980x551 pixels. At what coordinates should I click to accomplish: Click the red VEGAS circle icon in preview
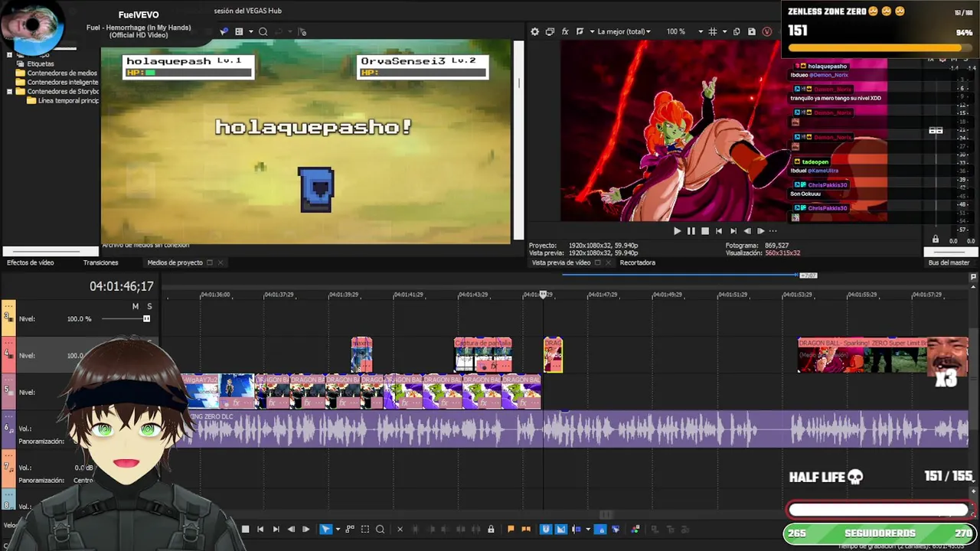(767, 31)
